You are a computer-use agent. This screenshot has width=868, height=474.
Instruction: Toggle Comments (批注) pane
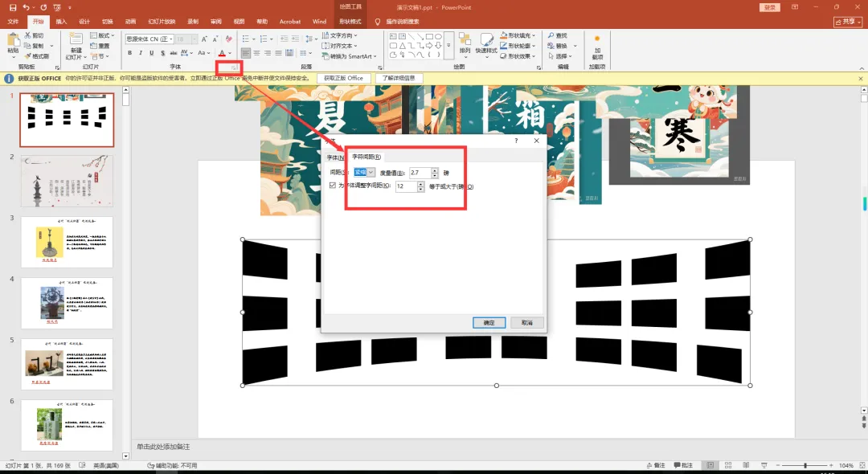click(x=682, y=465)
